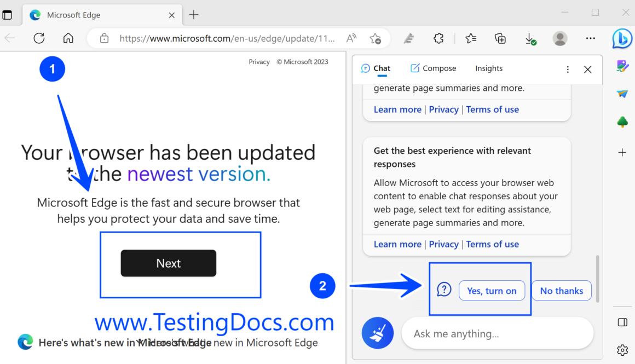635x364 pixels.
Task: Open the browser profile avatar
Action: coord(560,38)
